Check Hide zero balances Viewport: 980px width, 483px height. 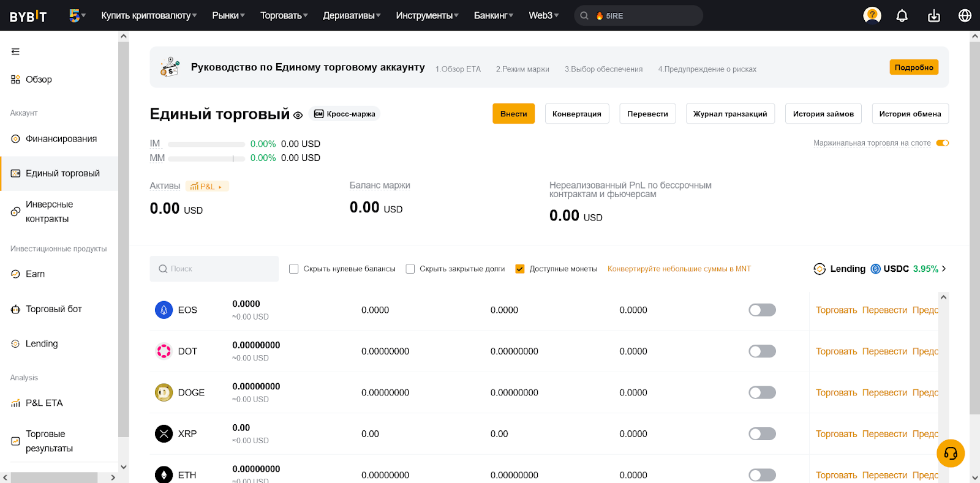tap(294, 269)
